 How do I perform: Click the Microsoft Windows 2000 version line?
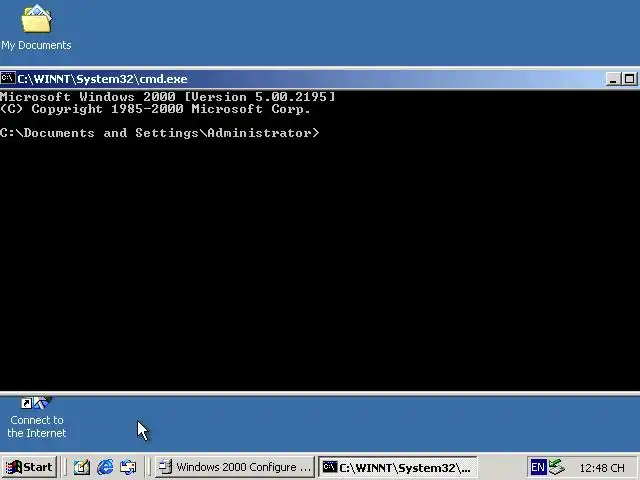(167, 97)
